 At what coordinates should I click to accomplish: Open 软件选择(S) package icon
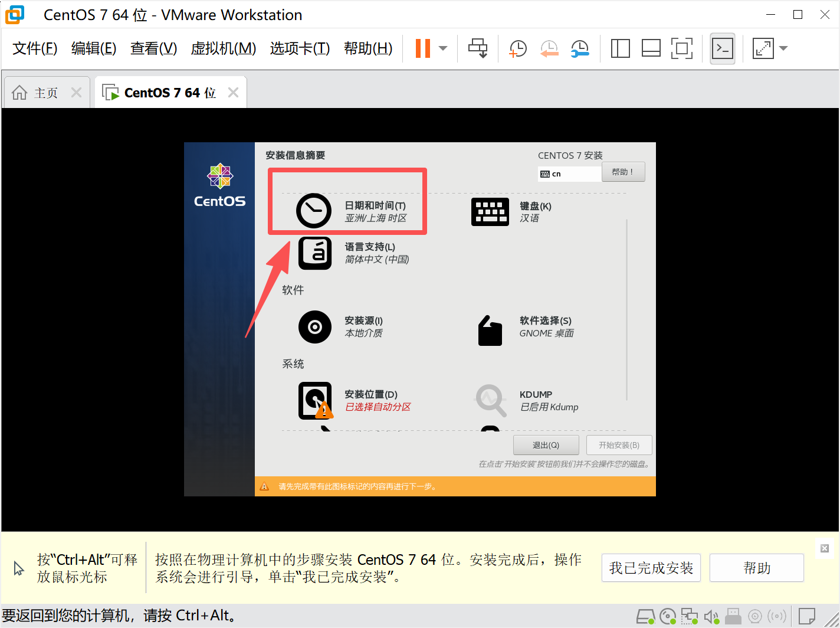coord(490,331)
